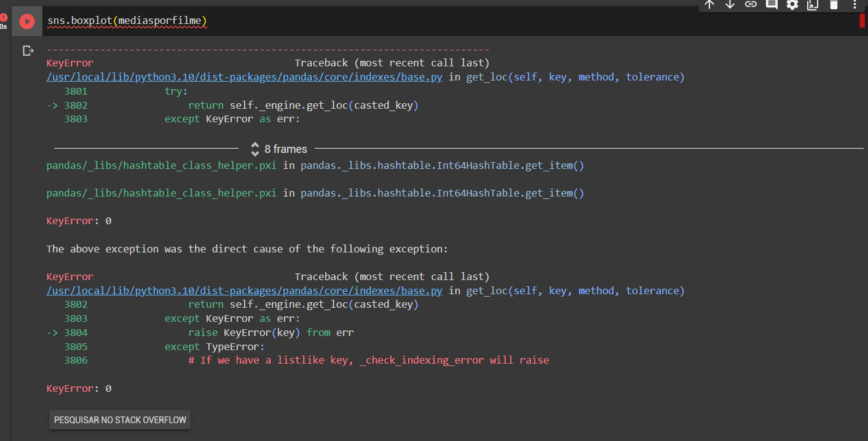Click final 'KeyError: 0' text

pyautogui.click(x=79, y=389)
